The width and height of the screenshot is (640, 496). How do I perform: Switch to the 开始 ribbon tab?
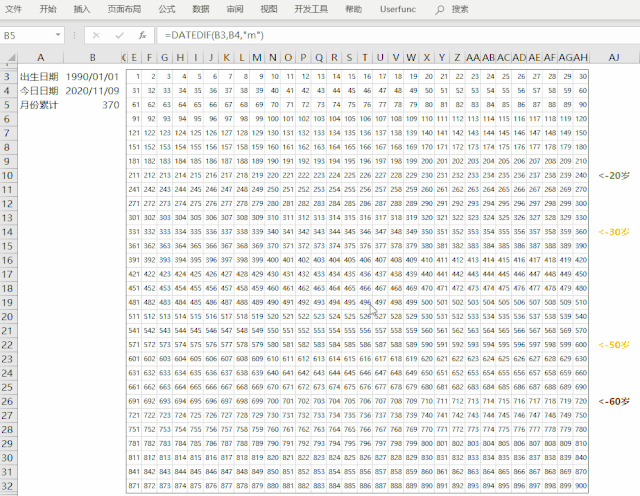coord(48,9)
